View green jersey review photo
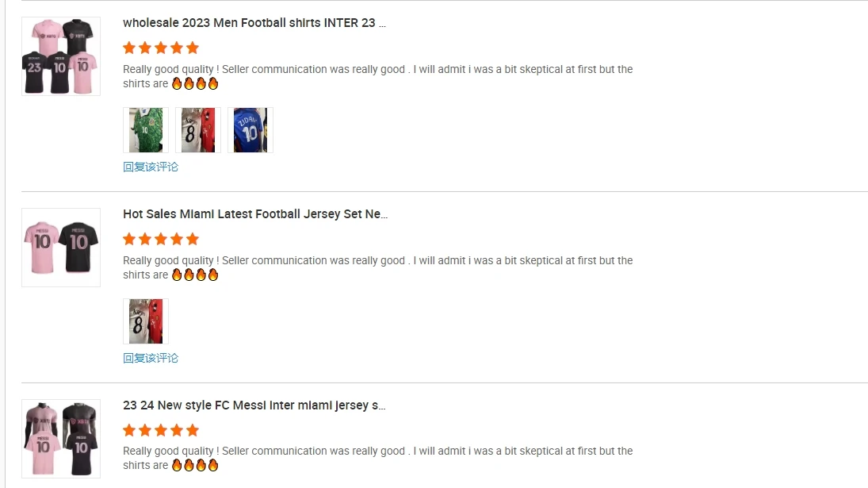Screen dimensions: 868x488 click(146, 130)
